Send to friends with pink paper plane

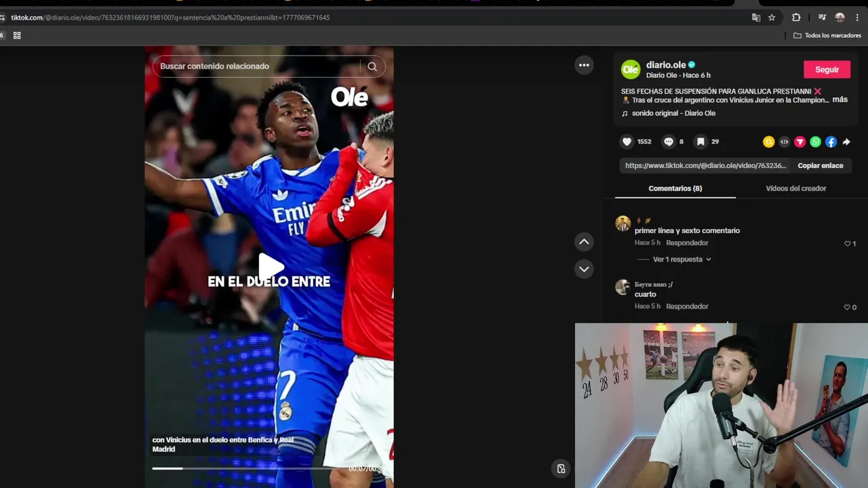click(x=800, y=142)
